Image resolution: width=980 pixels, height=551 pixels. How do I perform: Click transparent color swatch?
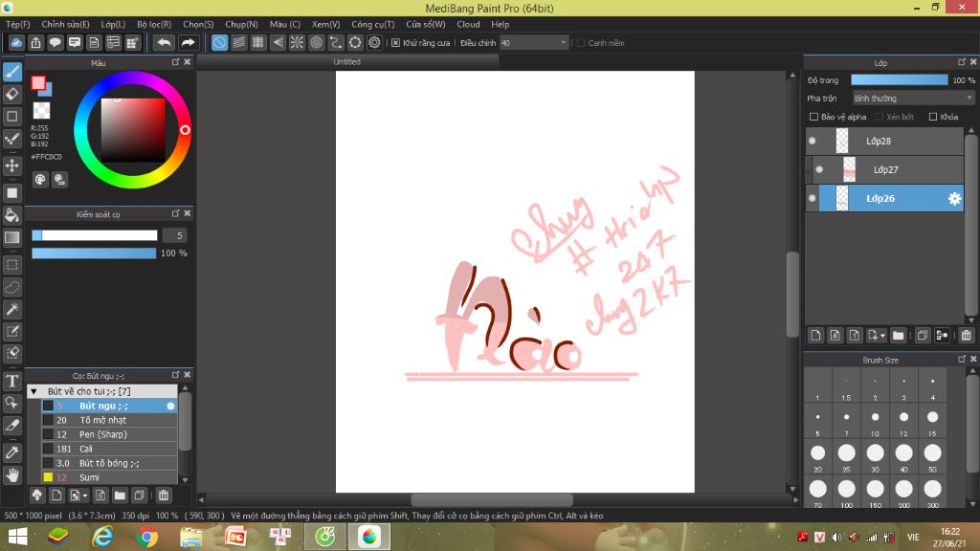click(x=41, y=111)
